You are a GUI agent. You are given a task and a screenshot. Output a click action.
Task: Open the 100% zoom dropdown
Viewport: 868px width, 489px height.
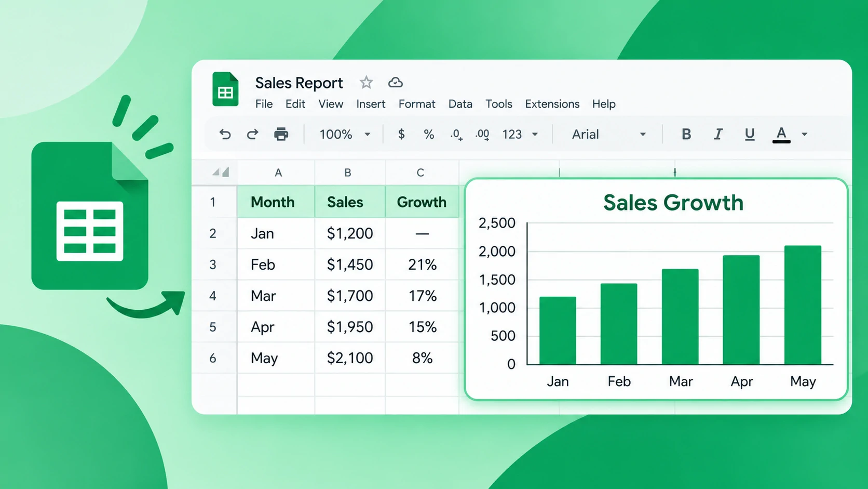[x=345, y=135]
